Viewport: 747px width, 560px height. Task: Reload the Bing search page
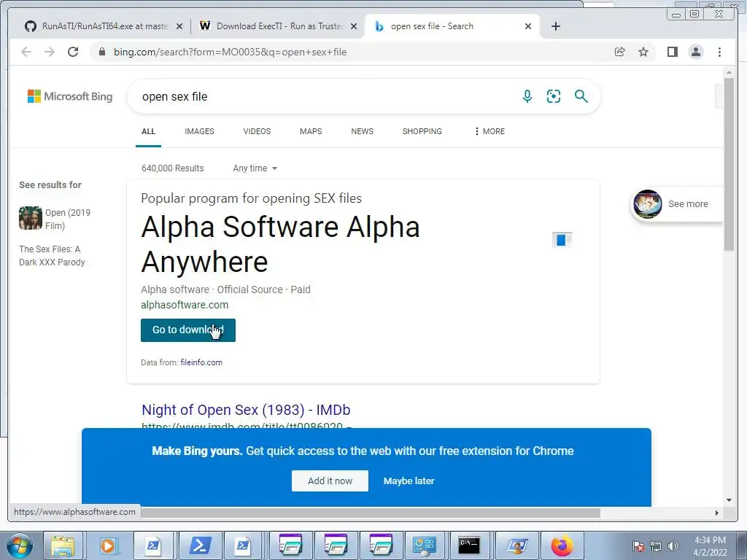click(73, 52)
